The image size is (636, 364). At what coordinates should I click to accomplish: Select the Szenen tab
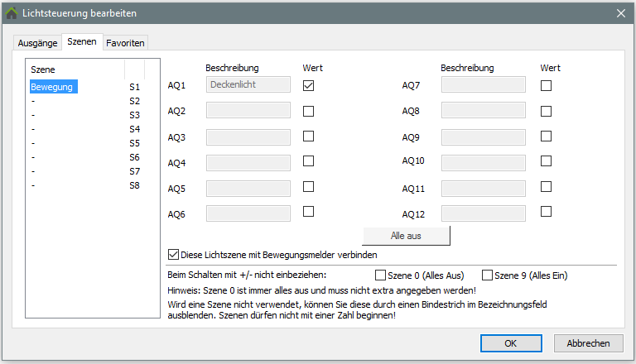82,42
